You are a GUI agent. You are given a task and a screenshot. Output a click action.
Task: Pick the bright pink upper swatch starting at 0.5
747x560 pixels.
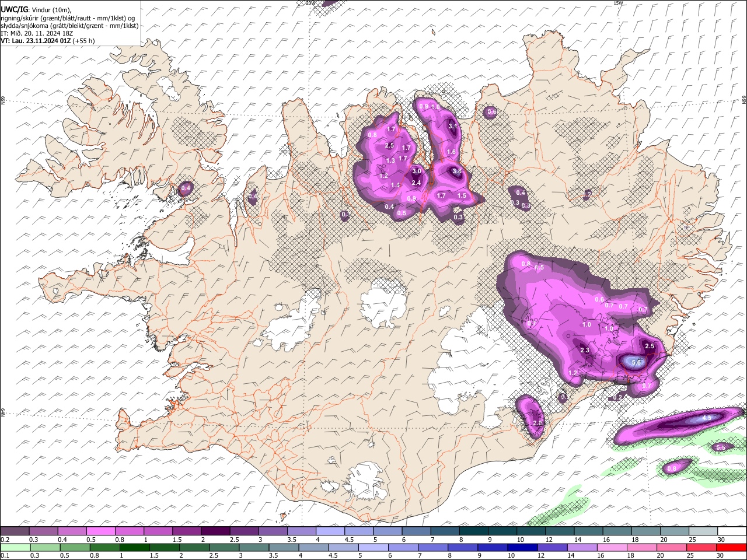(100, 531)
